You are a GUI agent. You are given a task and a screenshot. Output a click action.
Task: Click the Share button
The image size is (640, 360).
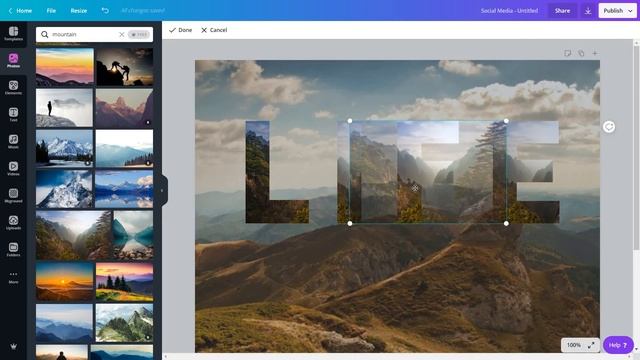coord(562,11)
